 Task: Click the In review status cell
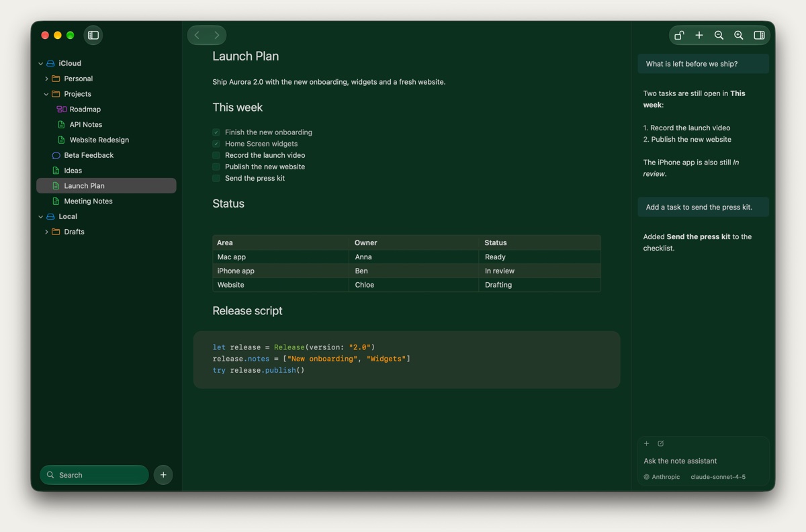click(540, 271)
